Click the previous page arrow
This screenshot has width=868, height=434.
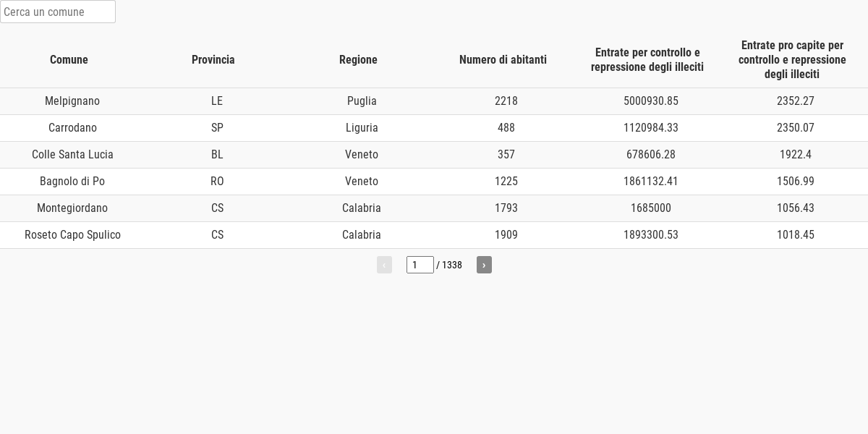[384, 265]
